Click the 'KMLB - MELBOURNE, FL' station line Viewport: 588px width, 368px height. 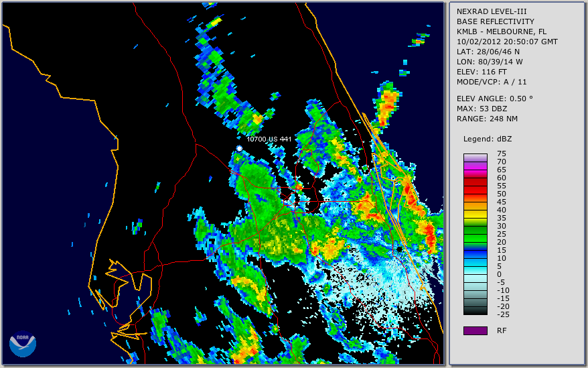tap(502, 32)
